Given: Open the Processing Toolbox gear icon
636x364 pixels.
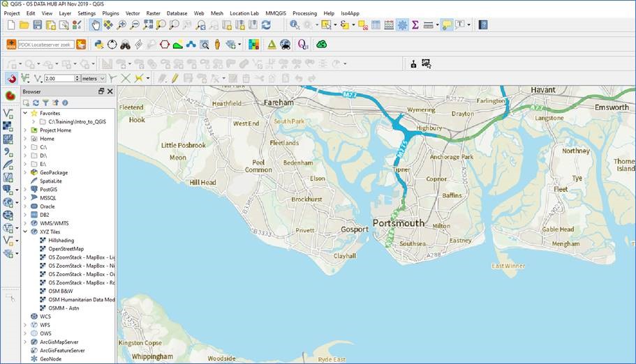Looking at the screenshot, I should tap(402, 25).
